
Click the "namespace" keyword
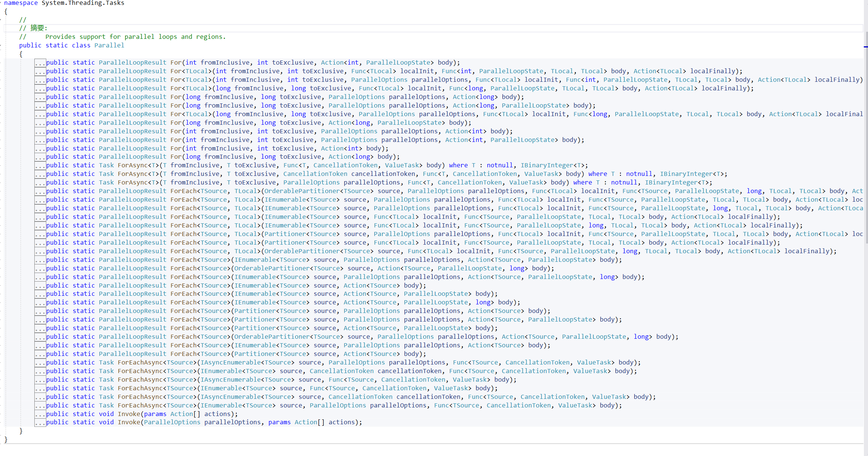click(x=21, y=3)
